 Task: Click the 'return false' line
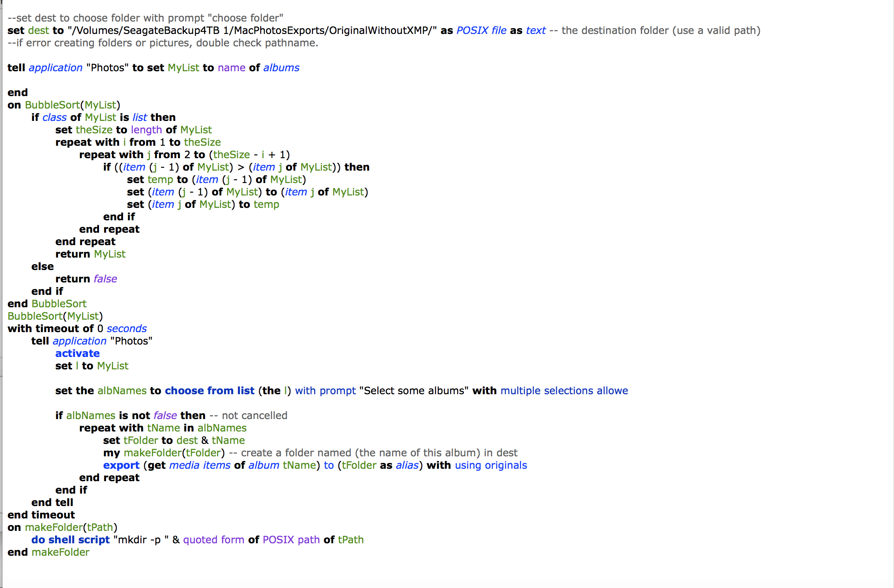(86, 279)
